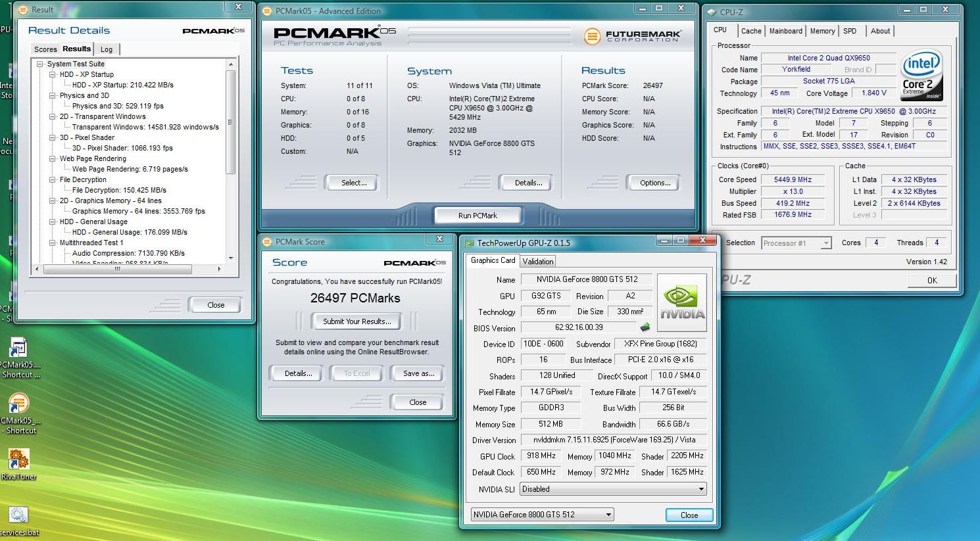Collapse the 2D - Transparent Windows node
The image size is (980, 541).
click(x=53, y=116)
